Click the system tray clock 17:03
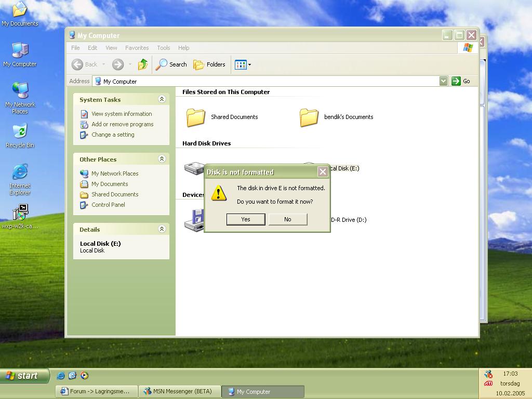This screenshot has width=532, height=399. click(x=510, y=374)
